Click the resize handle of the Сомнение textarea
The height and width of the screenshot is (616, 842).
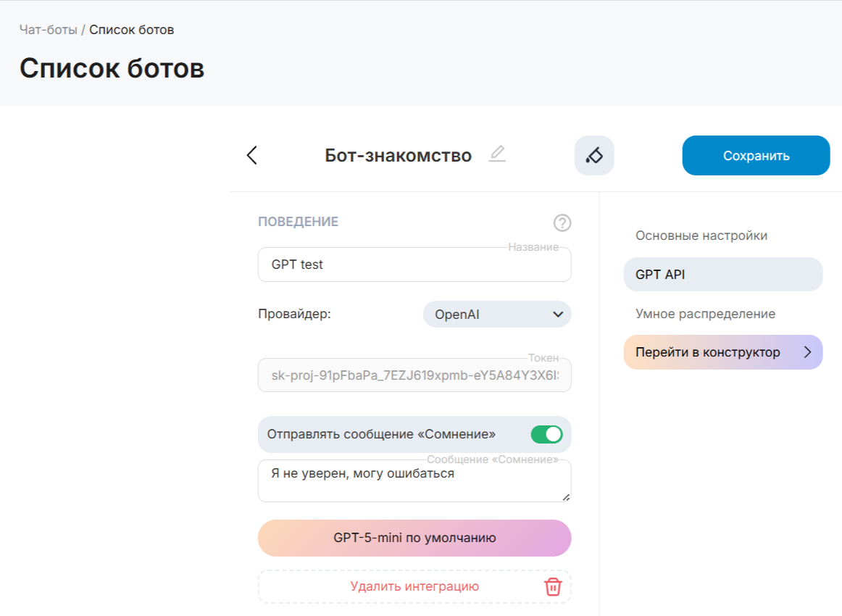coord(566,496)
